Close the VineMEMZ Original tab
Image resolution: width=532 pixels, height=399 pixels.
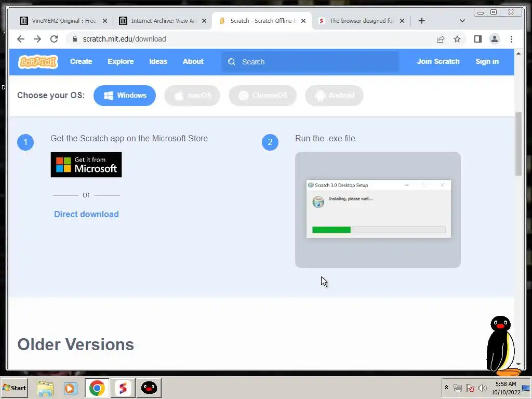105,21
